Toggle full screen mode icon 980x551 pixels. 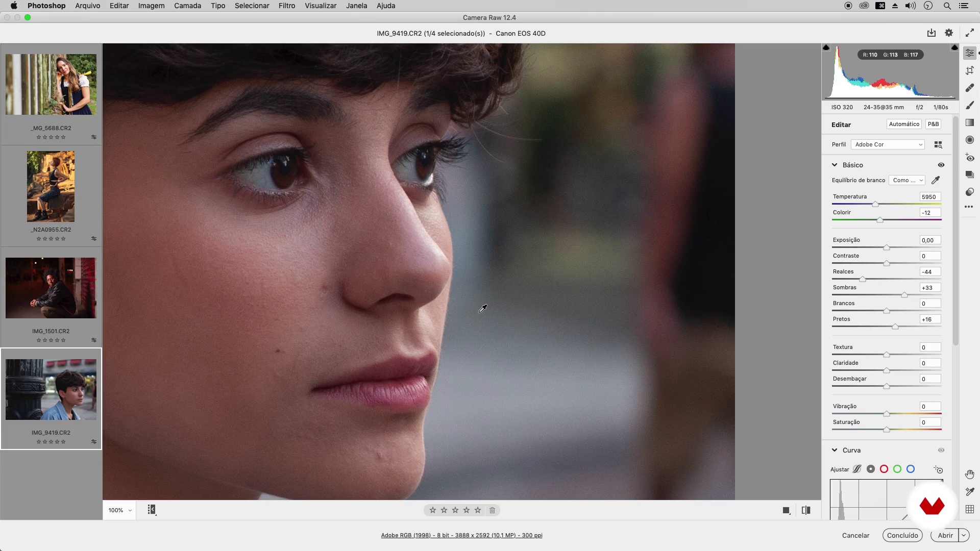click(969, 33)
